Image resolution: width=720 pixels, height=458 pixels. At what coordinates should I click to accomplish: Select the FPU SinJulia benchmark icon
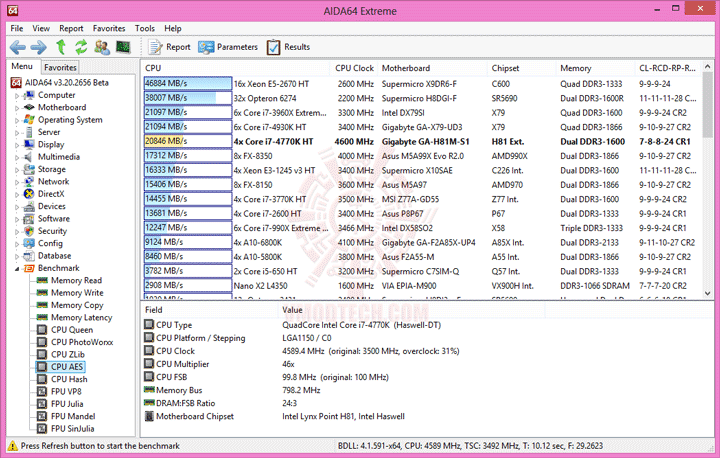point(42,429)
